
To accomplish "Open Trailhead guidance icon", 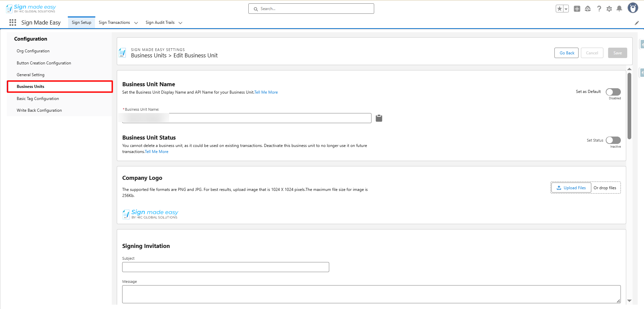I will click(x=588, y=9).
